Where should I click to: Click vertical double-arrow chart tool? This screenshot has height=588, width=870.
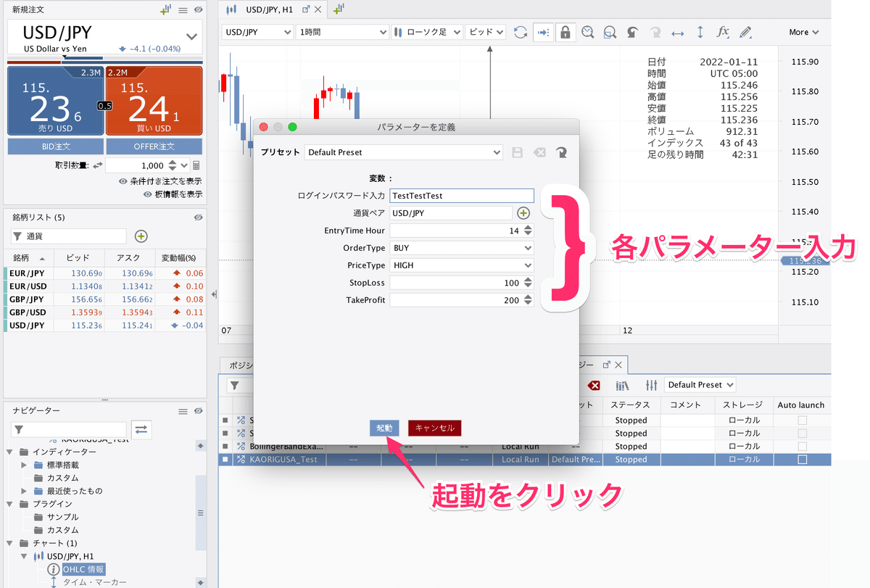click(700, 32)
